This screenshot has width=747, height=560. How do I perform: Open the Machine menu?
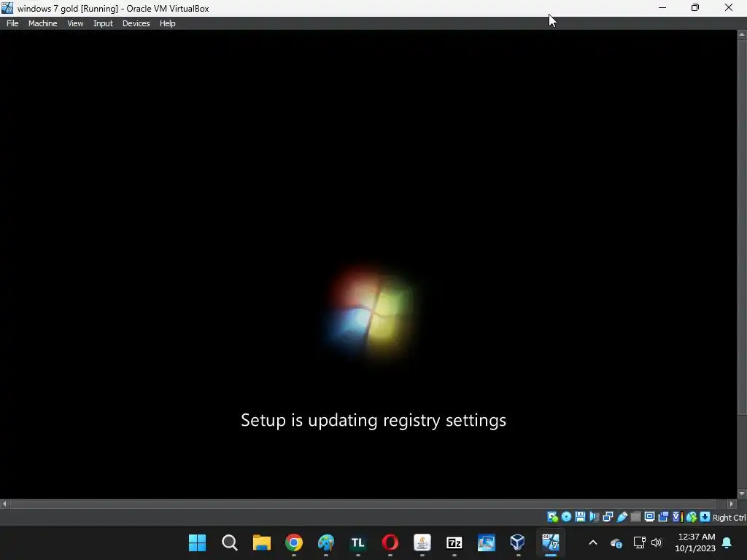coord(42,23)
